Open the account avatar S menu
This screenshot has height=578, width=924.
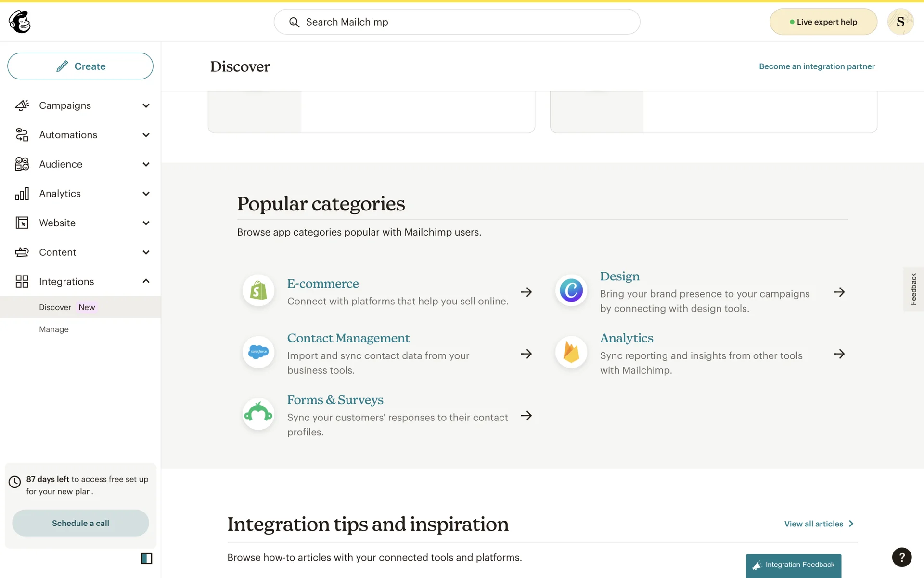[x=900, y=22]
